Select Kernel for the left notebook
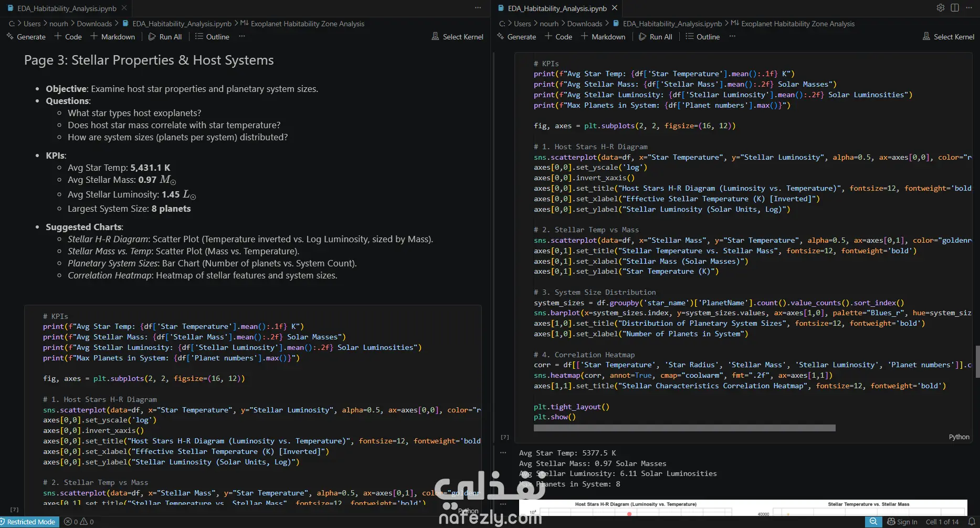980x528 pixels. (x=457, y=37)
